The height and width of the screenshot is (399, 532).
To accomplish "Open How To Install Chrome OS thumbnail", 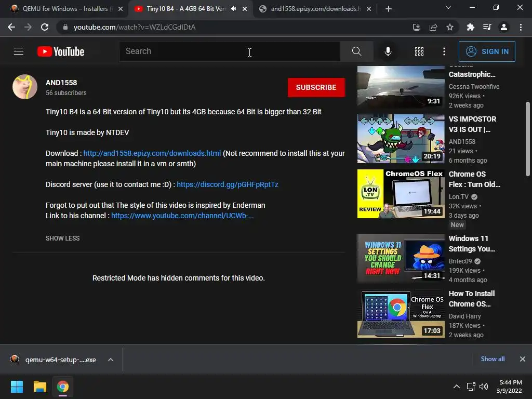I will pyautogui.click(x=401, y=313).
